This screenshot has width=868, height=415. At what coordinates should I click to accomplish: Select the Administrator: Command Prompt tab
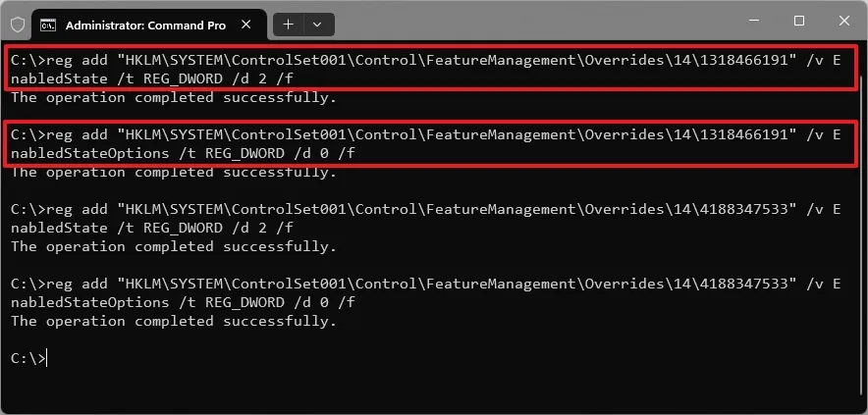point(147,24)
